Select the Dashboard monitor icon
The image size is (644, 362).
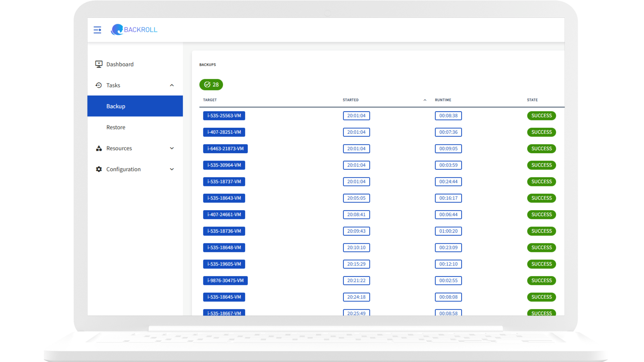(x=99, y=64)
